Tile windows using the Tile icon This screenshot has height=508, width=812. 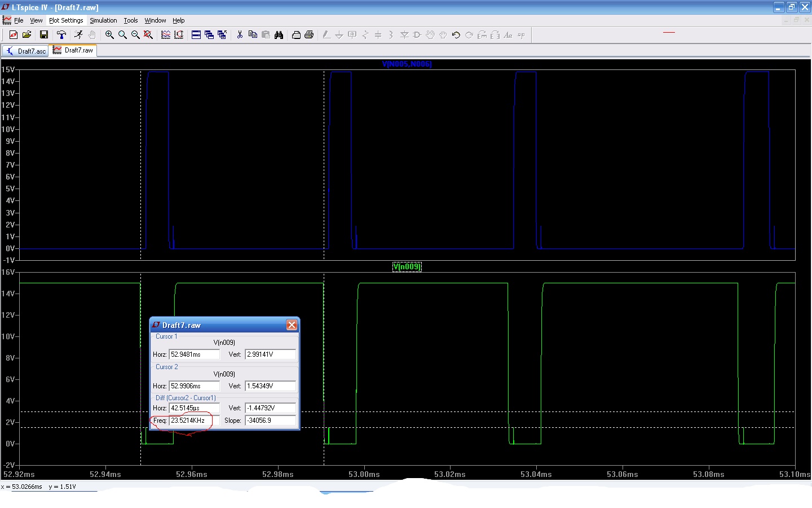196,35
